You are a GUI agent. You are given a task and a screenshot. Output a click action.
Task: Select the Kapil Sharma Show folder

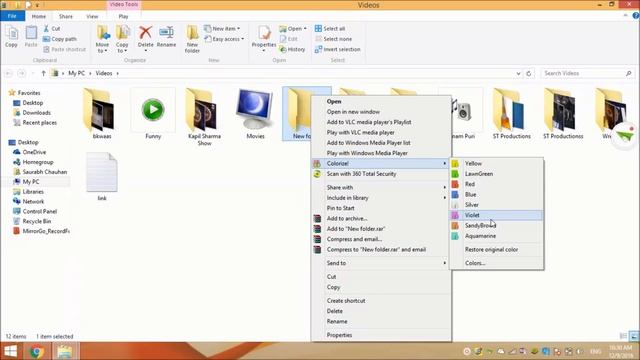pyautogui.click(x=204, y=118)
